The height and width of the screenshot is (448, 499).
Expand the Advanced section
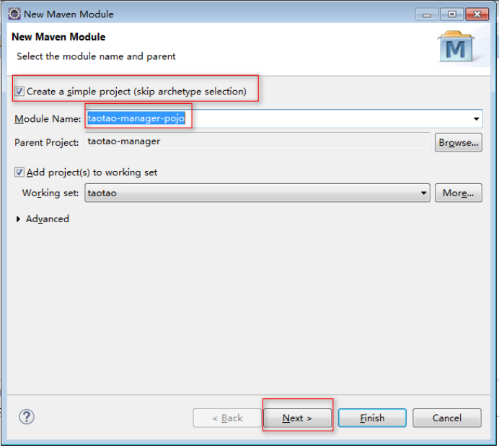click(x=18, y=219)
